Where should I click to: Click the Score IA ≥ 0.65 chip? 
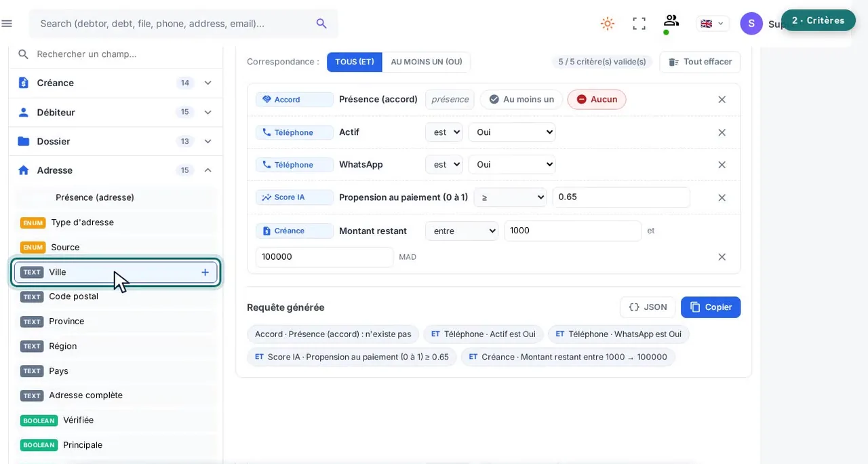(352, 357)
